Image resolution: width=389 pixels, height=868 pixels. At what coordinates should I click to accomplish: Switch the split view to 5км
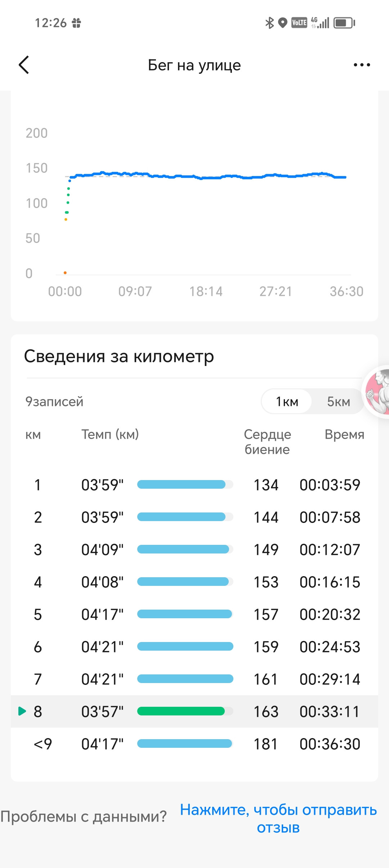338,401
